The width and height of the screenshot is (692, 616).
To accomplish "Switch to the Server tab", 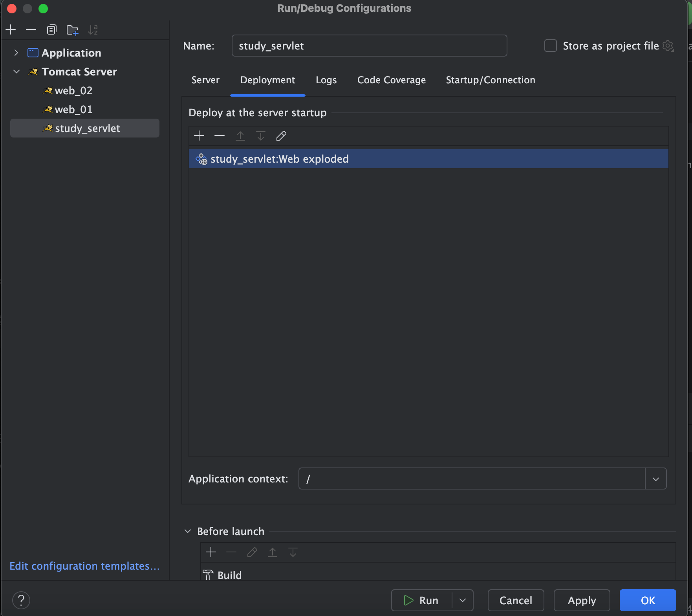I will [205, 80].
